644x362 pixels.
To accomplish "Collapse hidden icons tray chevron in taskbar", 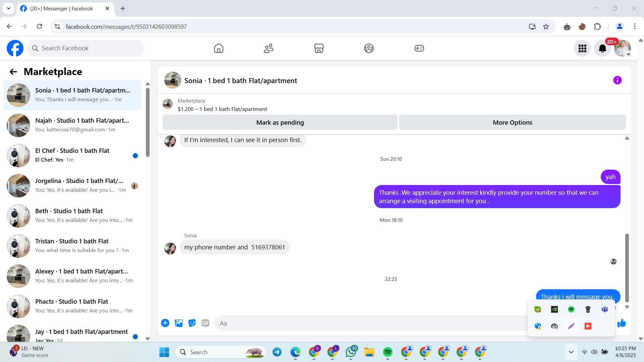I will point(571,352).
